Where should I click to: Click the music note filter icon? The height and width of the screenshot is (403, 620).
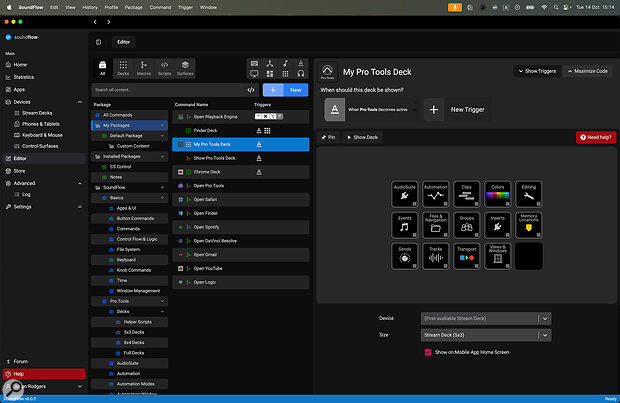click(x=285, y=63)
